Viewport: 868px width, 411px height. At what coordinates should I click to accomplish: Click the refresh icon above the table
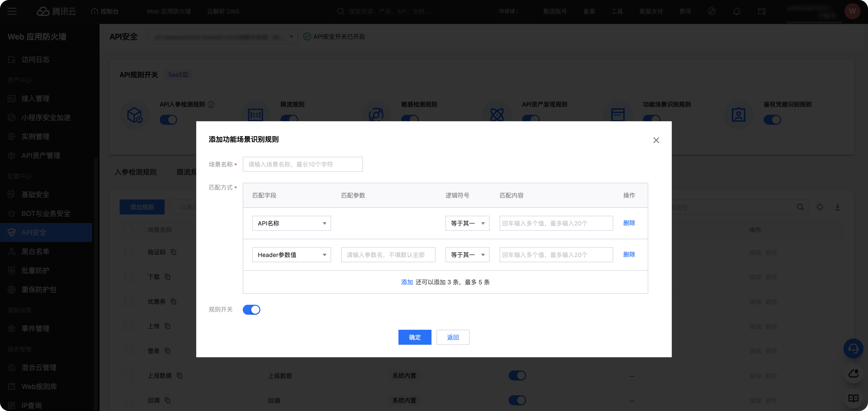click(x=820, y=207)
